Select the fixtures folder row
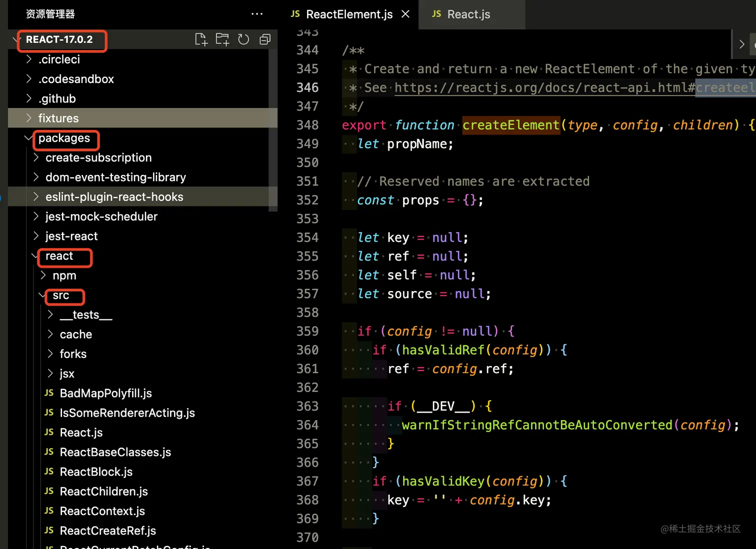This screenshot has width=756, height=549. (142, 118)
